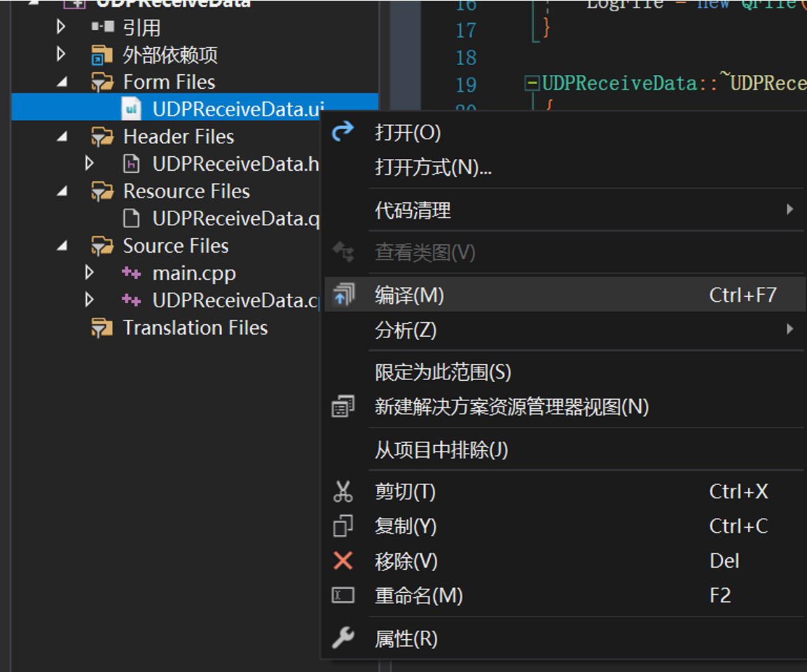Image resolution: width=807 pixels, height=672 pixels.
Task: Click the red X icon beside 移除(V)
Action: (343, 561)
